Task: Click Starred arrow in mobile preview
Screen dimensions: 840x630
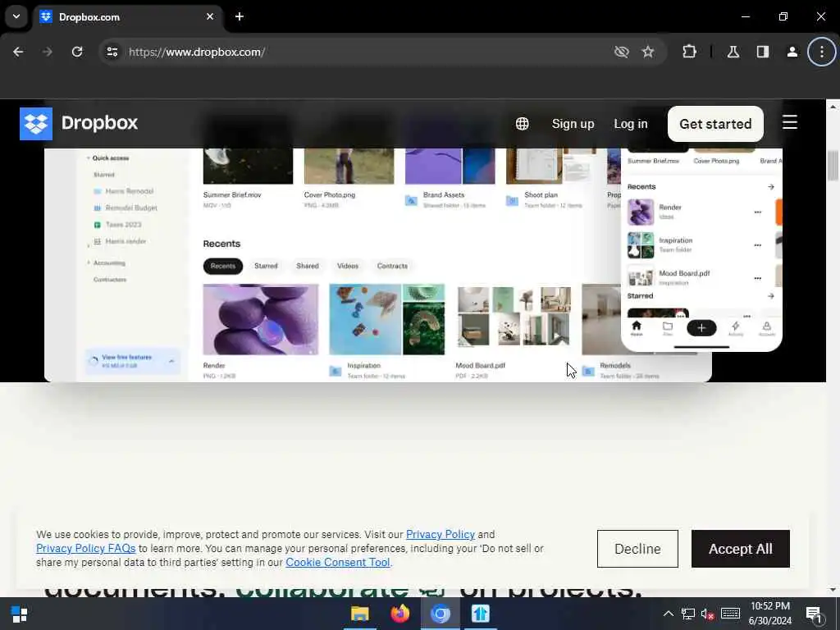Action: point(771,295)
